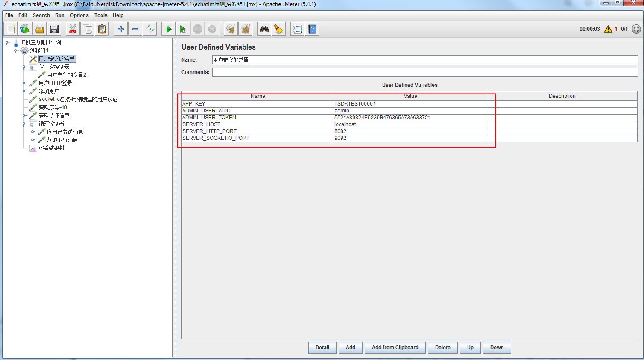Image resolution: width=644 pixels, height=360 pixels.
Task: Select 察看结果树 in the test plan tree
Action: (51, 148)
